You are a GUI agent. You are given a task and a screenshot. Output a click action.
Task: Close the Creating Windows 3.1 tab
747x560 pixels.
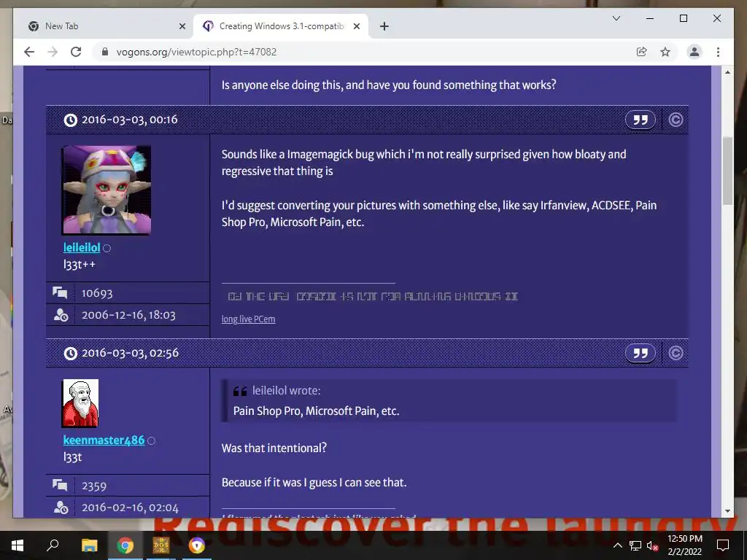(356, 27)
